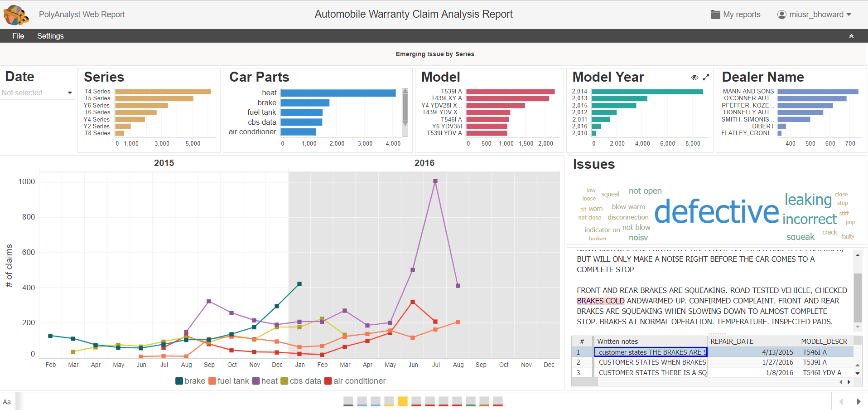The image size is (868, 410).
Task: Click the PolyAnalyst logo icon
Action: click(x=16, y=15)
